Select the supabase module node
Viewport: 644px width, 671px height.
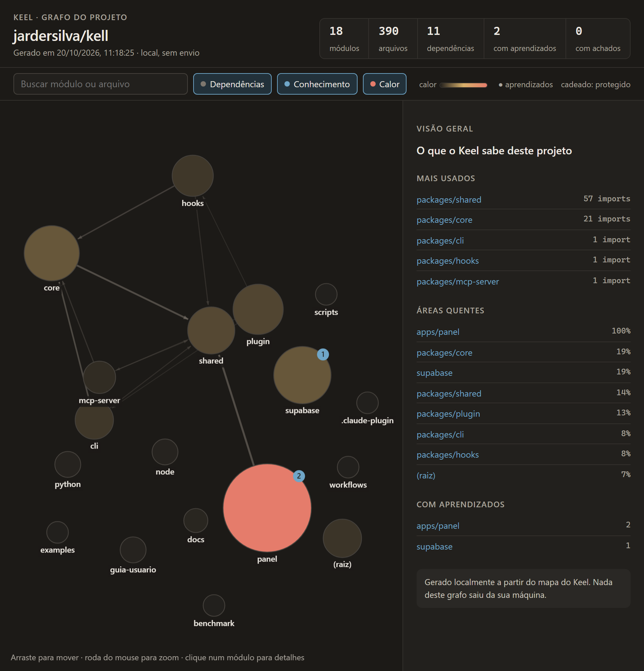302,375
